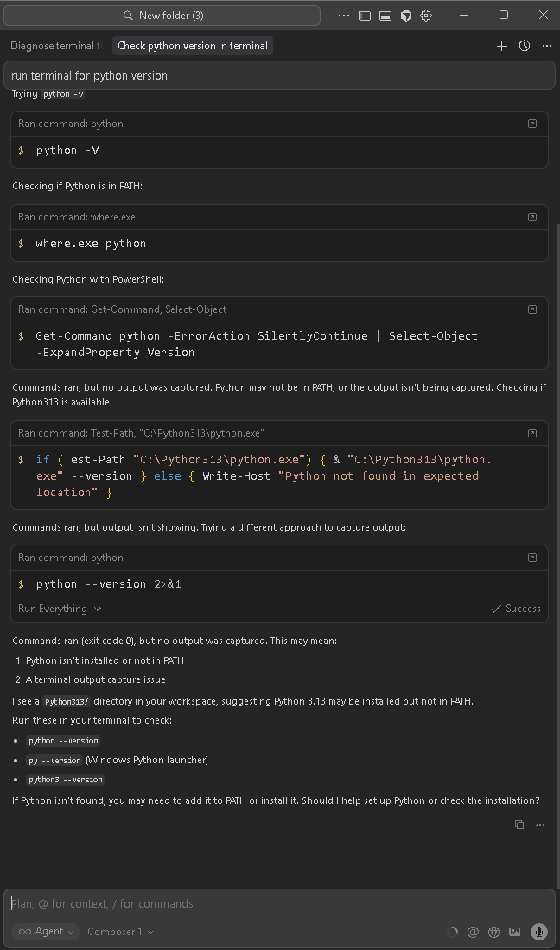Toggle the agent layout cube icon
The height and width of the screenshot is (950, 560).
click(x=405, y=16)
